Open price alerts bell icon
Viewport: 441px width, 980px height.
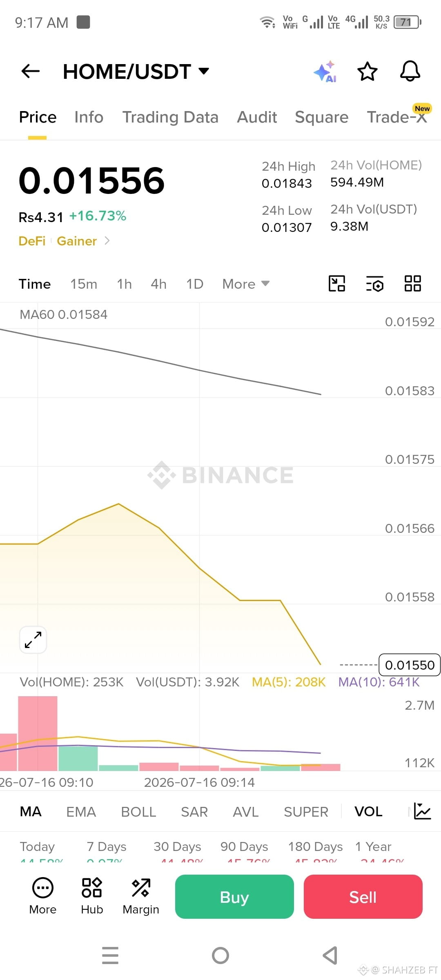410,71
